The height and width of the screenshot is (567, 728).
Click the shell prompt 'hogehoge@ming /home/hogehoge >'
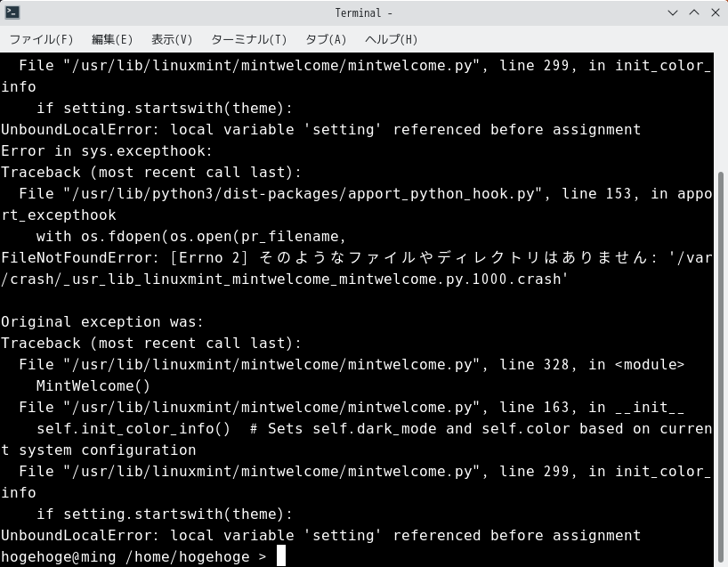coord(133,557)
